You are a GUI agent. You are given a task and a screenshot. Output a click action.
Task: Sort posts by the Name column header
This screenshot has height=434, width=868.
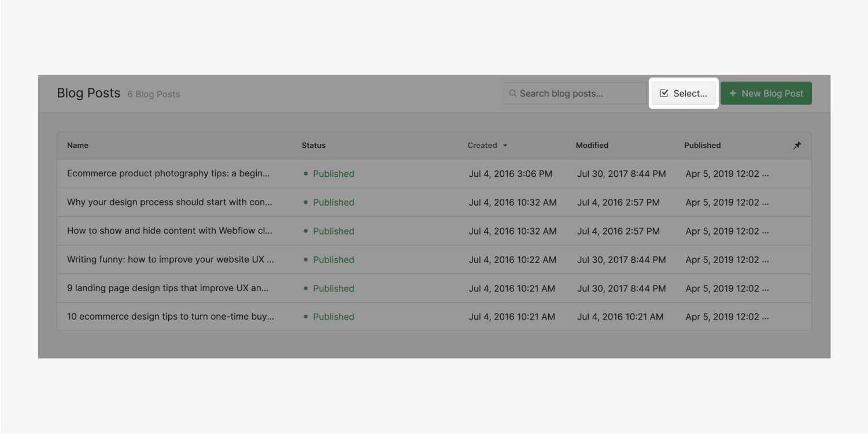click(77, 145)
